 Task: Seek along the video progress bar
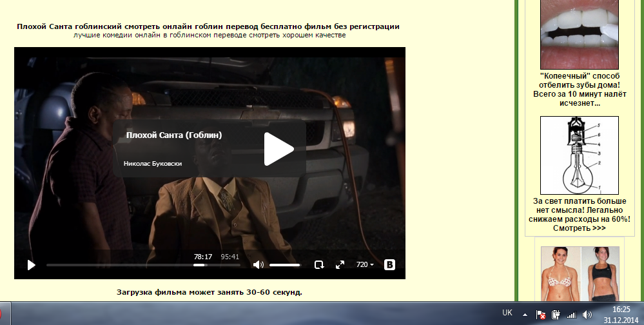tap(143, 265)
